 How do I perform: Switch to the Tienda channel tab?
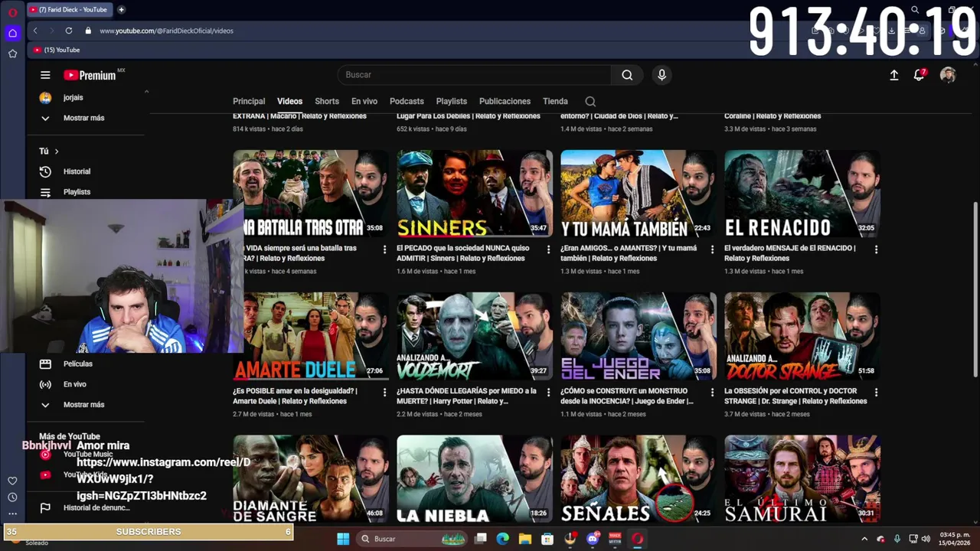(555, 101)
